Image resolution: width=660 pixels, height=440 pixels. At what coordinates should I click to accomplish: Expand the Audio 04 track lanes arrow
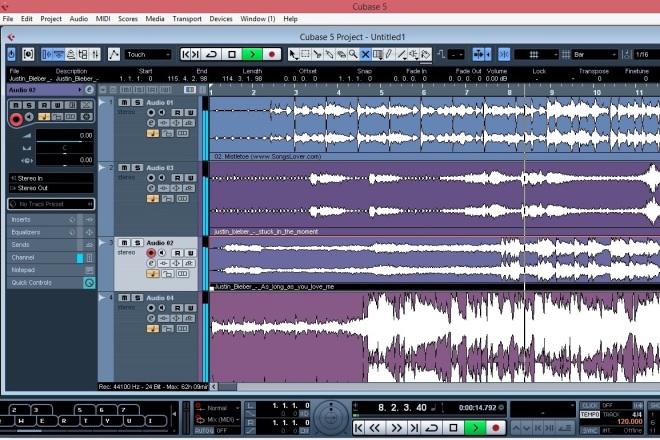pyautogui.click(x=102, y=298)
